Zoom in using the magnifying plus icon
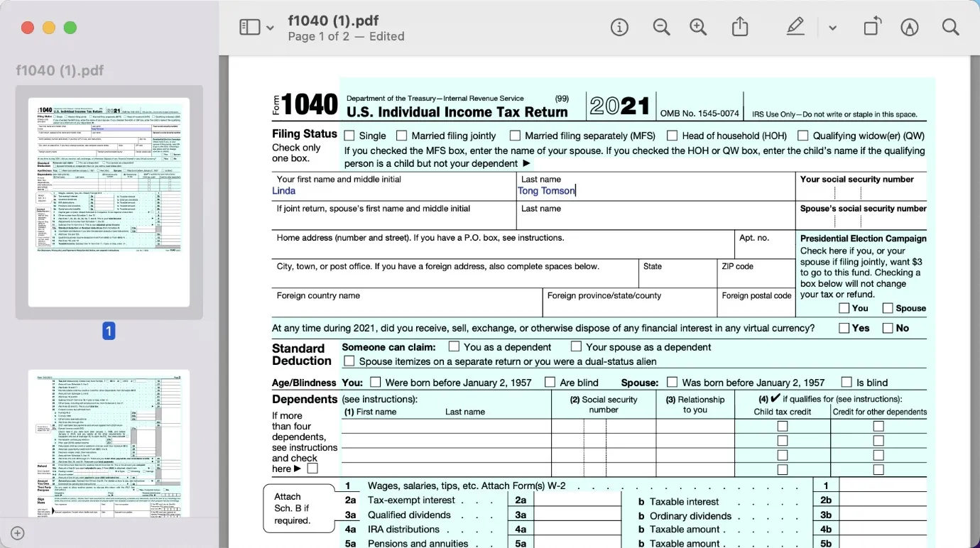The image size is (980, 548). (x=697, y=26)
